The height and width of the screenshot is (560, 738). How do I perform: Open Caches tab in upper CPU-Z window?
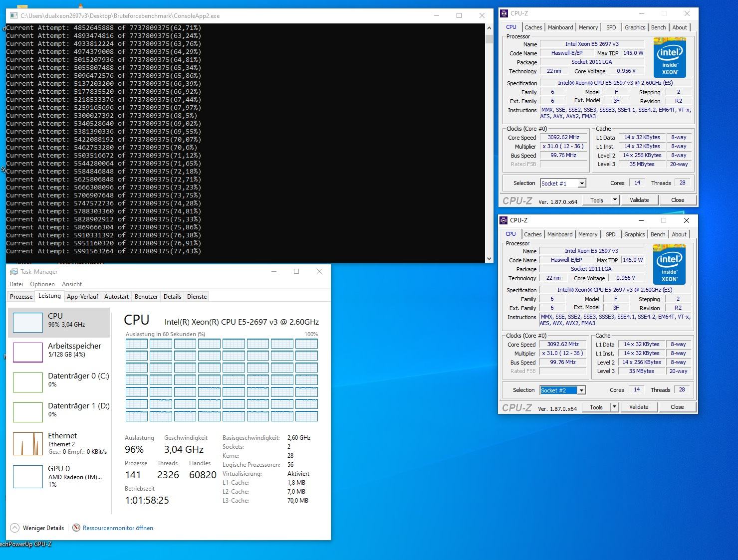point(533,27)
